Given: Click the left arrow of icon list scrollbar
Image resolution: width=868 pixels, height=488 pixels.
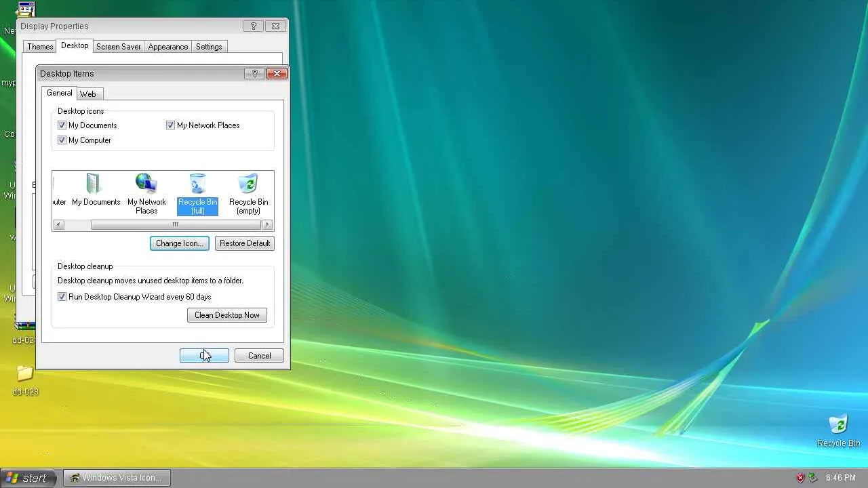Looking at the screenshot, I should click(58, 225).
